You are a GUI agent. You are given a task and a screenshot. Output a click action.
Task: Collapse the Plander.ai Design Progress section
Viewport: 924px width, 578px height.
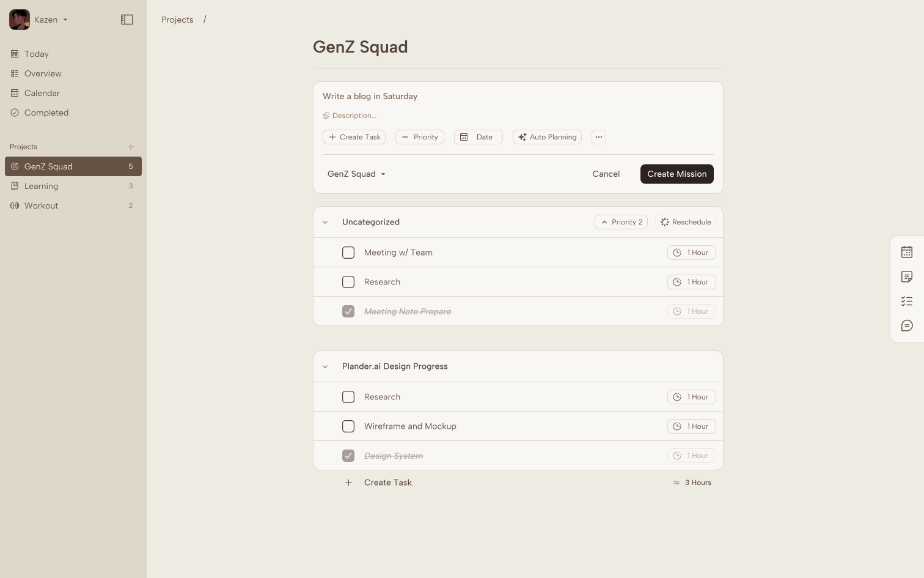(325, 366)
